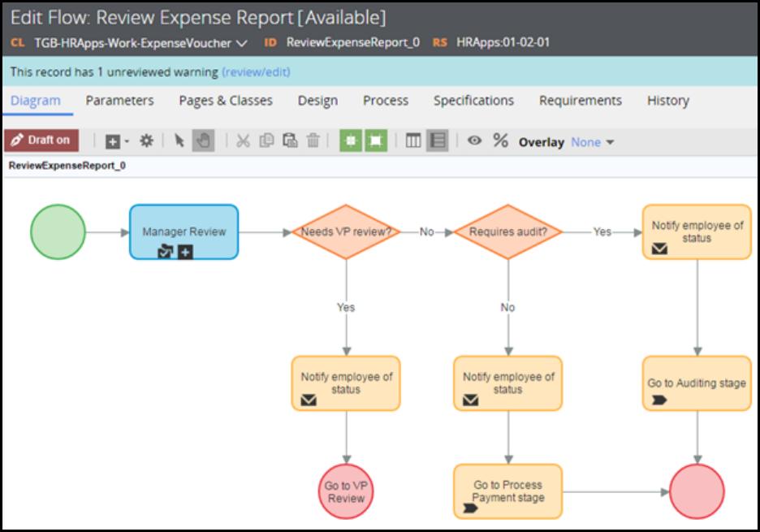The width and height of the screenshot is (760, 532).
Task: Select the Manager Review assignment shape
Action: (184, 232)
